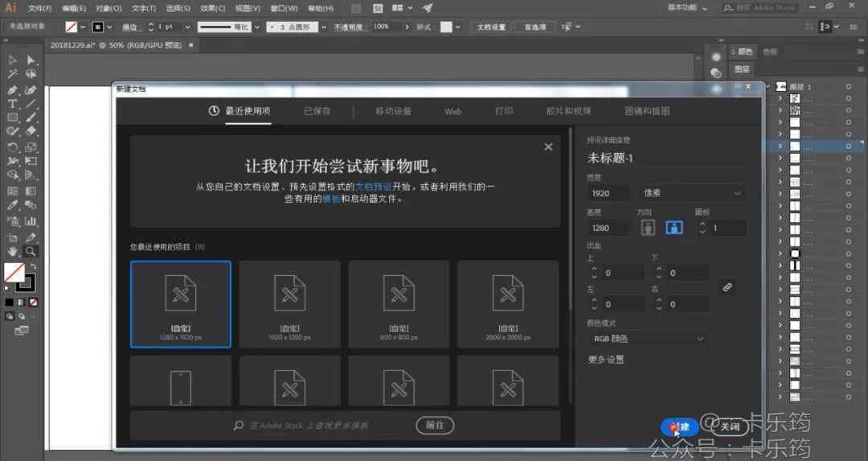Click the 关闭 button in the dialog
868x461 pixels.
(730, 426)
